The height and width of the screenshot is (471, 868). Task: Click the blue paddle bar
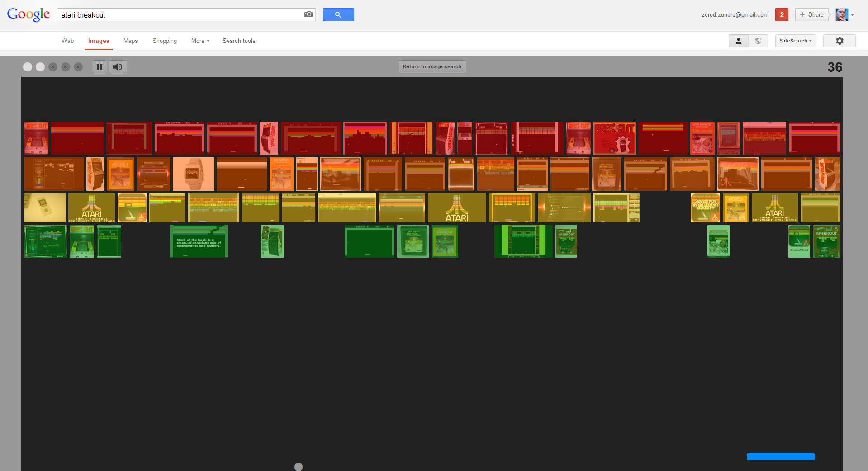point(780,457)
